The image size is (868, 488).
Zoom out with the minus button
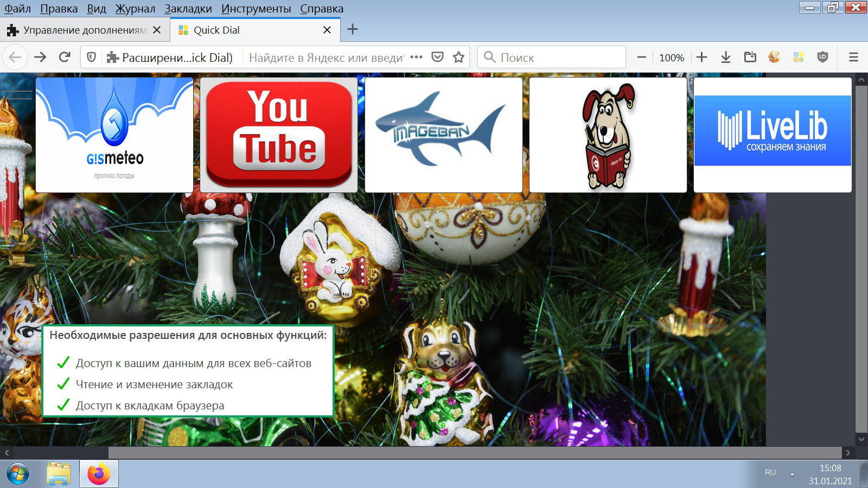pos(641,57)
